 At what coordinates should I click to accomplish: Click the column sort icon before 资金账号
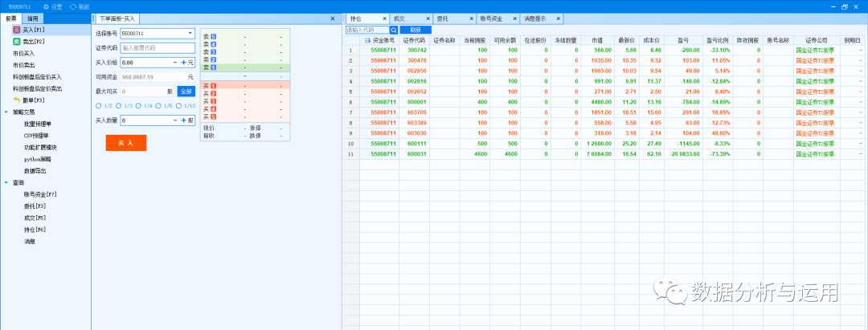click(366, 39)
